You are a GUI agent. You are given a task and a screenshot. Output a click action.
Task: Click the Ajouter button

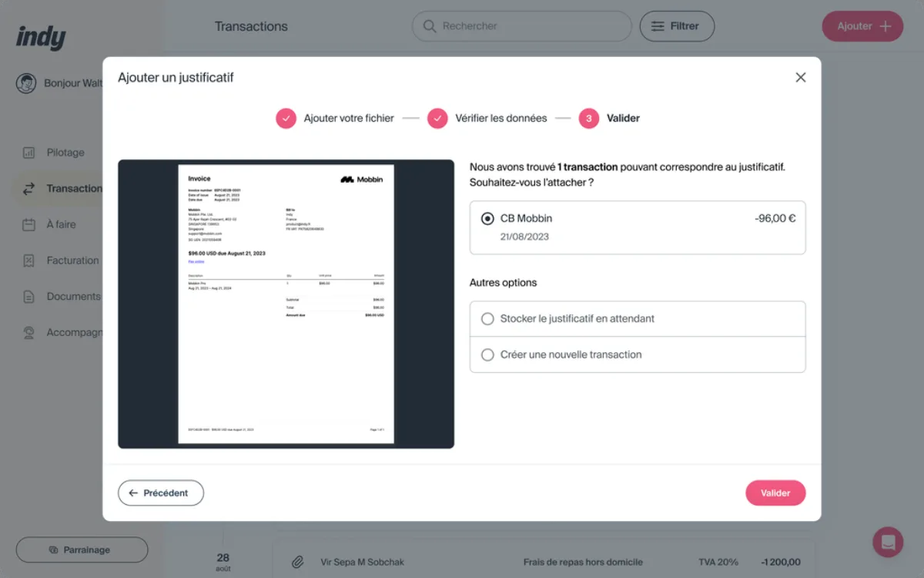862,26
